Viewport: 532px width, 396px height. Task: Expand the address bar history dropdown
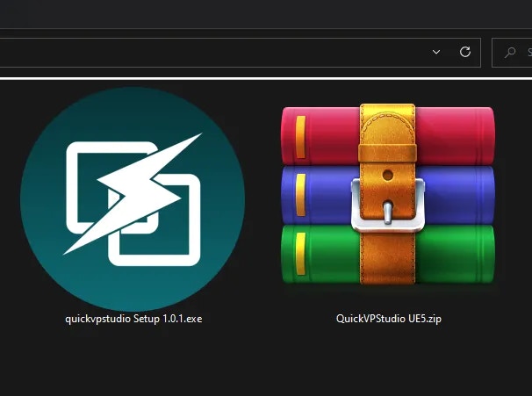point(436,52)
